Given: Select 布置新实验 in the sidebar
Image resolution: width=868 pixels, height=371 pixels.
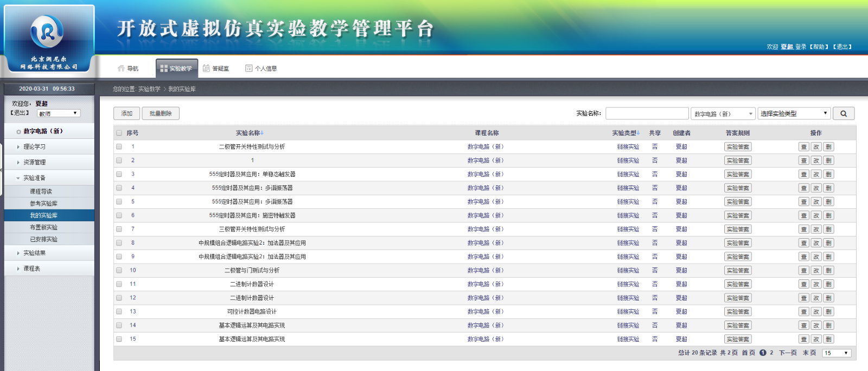Looking at the screenshot, I should pyautogui.click(x=43, y=227).
